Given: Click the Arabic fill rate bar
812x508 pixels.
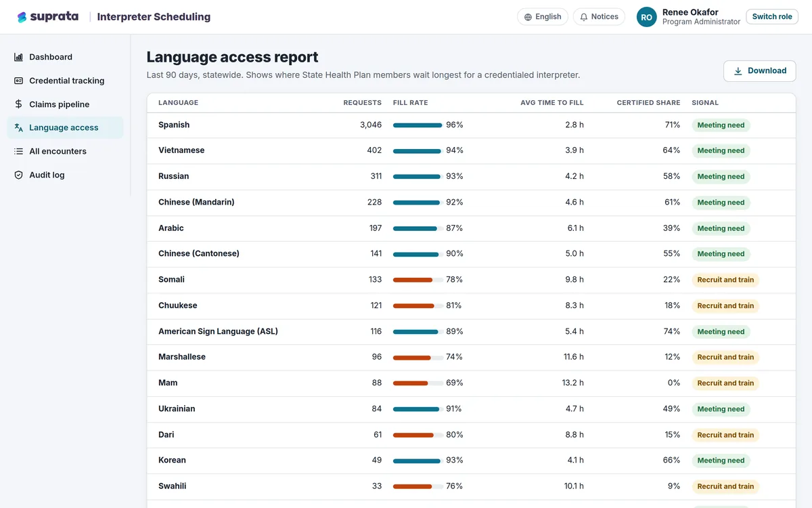Looking at the screenshot, I should (x=418, y=228).
